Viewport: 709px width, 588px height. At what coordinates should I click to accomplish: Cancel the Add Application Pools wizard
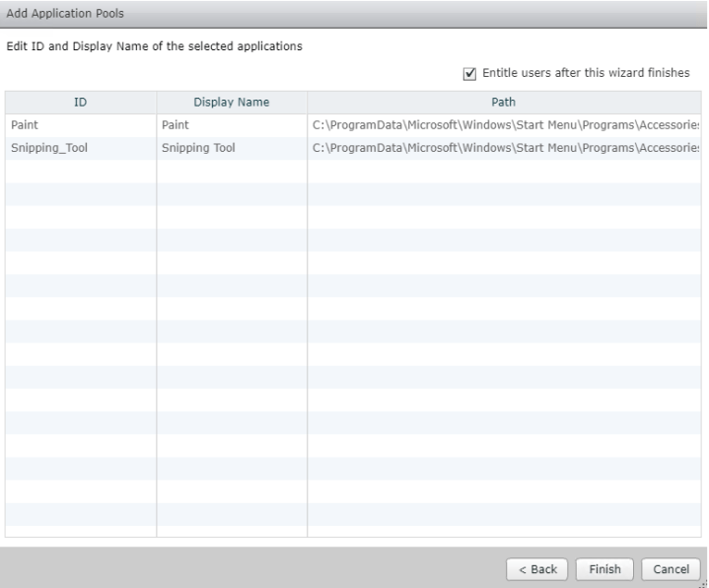(x=670, y=569)
